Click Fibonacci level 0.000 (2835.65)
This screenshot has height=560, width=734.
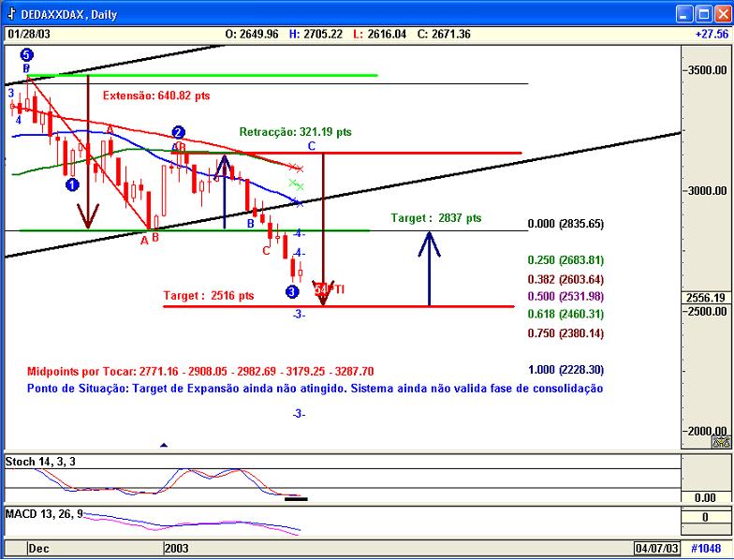tap(565, 224)
